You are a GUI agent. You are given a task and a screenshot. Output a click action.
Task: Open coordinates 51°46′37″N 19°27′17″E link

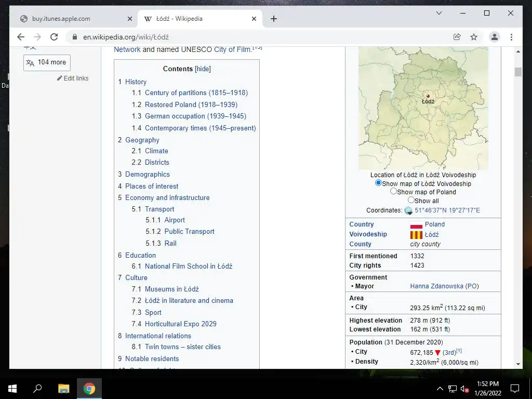pos(447,210)
